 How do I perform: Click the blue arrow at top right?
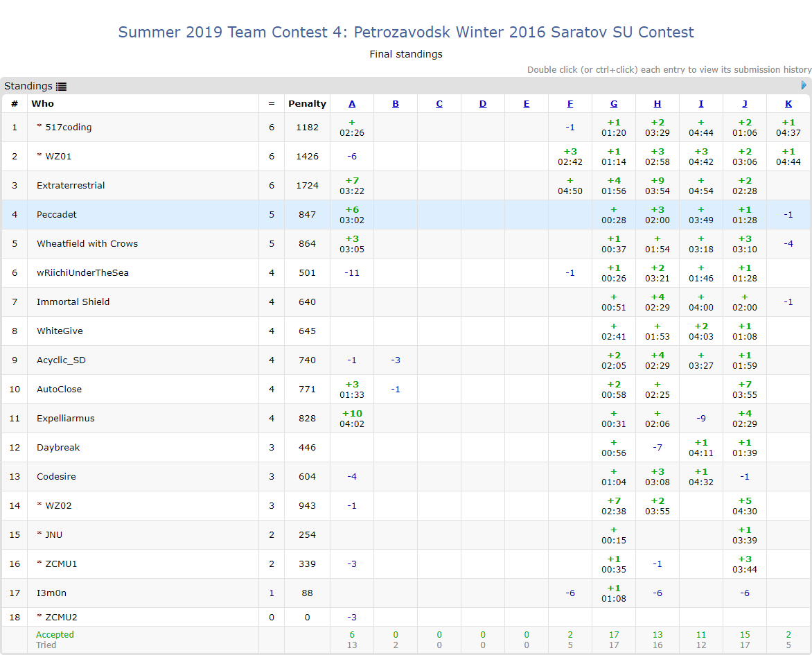(804, 85)
